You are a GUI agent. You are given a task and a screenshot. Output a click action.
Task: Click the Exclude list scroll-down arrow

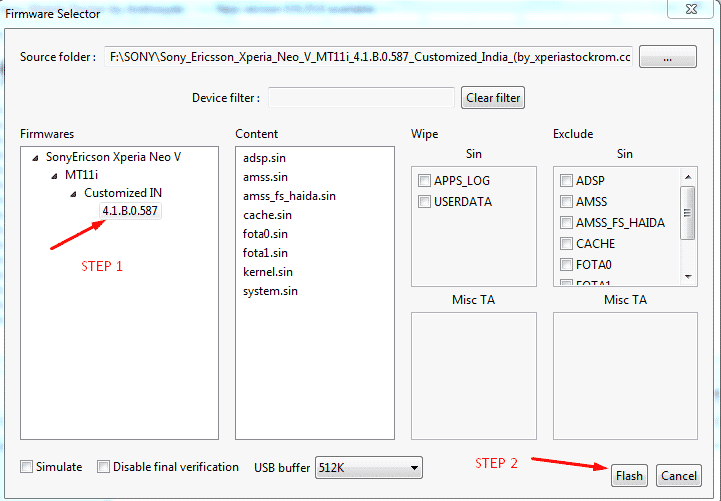[688, 277]
